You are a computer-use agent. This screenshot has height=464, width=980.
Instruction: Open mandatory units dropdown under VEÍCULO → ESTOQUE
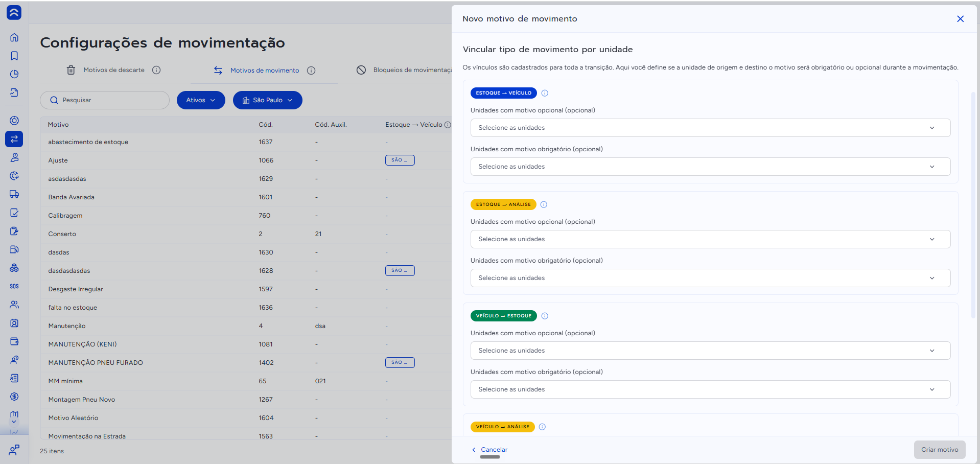[710, 389]
